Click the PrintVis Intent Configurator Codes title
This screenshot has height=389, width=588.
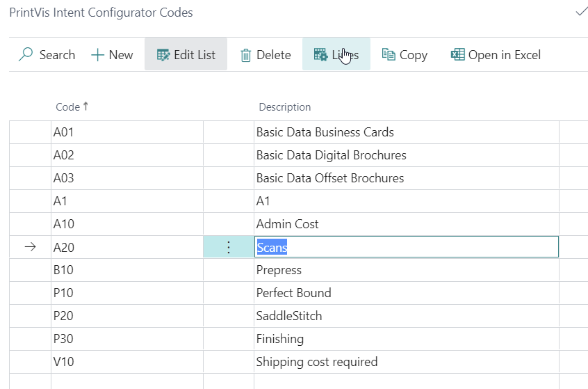[x=101, y=13]
